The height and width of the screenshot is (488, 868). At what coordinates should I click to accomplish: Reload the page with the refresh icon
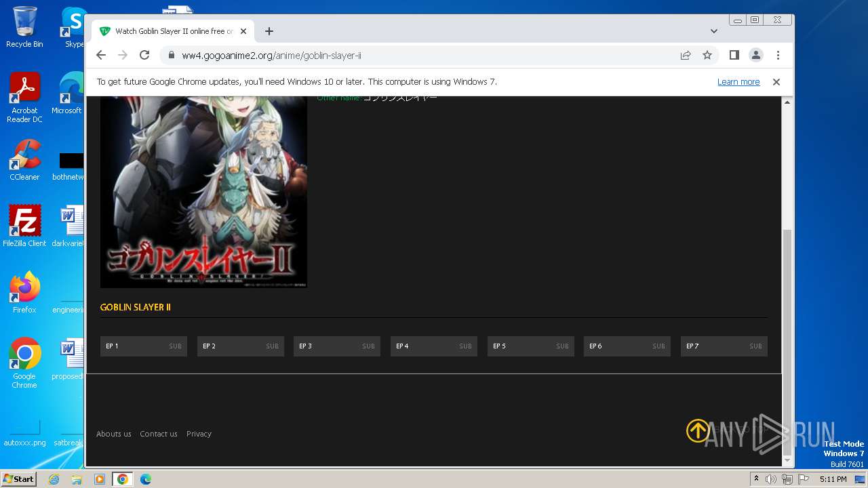pos(144,55)
